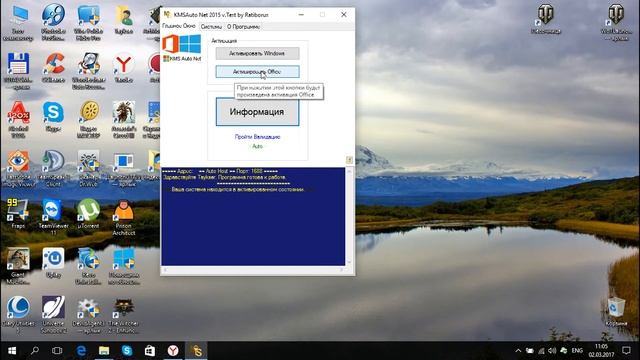Switch to the Главное Окно tab
The image size is (640, 360).
pos(179,26)
